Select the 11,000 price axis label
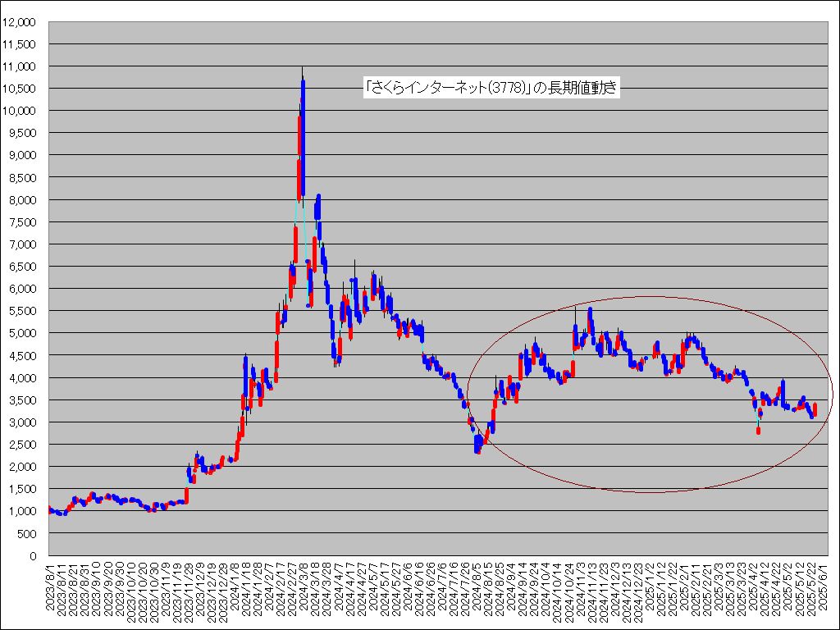 point(19,66)
